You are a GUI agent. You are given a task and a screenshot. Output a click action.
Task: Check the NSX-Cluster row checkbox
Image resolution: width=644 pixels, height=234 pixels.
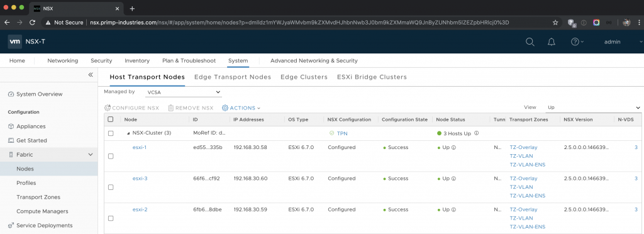[111, 133]
